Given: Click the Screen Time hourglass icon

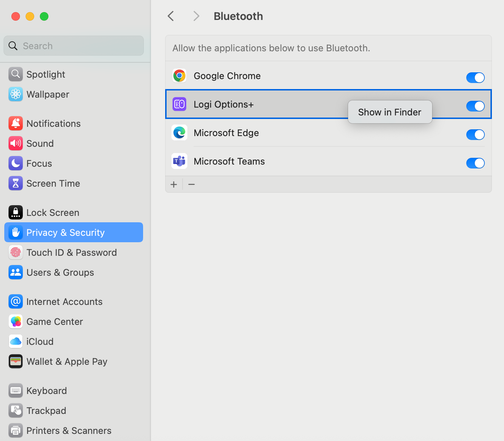Looking at the screenshot, I should click(16, 183).
